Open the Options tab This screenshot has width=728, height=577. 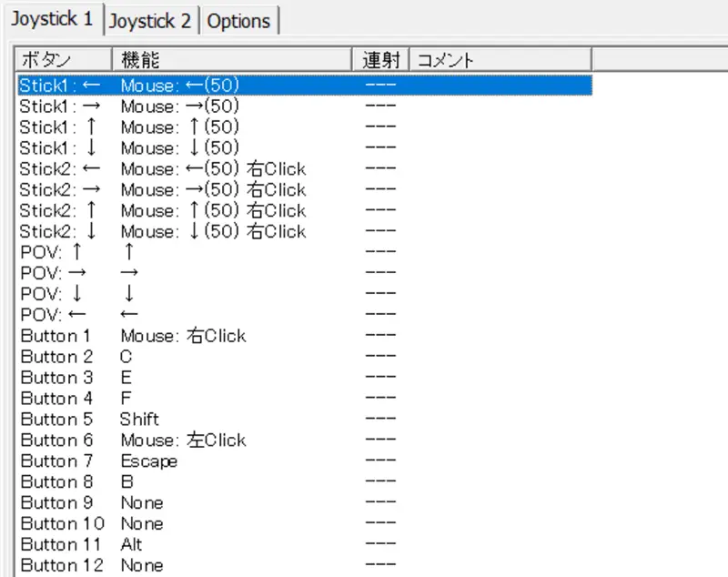(x=238, y=21)
